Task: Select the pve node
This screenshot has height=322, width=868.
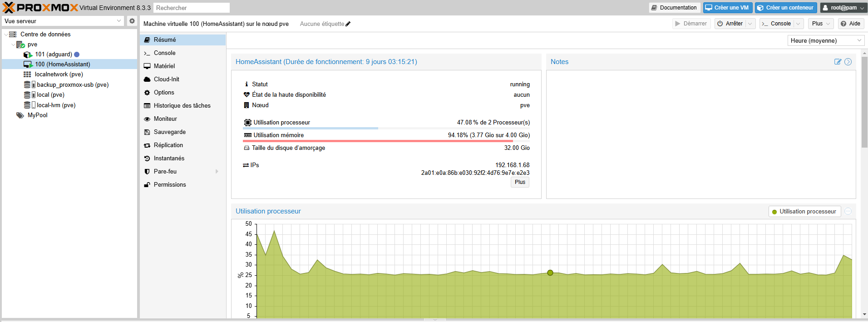Action: (x=32, y=45)
